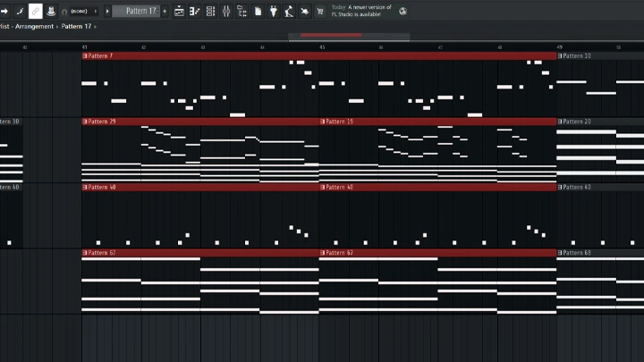Select the Pattern 7 clip title bar

coord(319,55)
